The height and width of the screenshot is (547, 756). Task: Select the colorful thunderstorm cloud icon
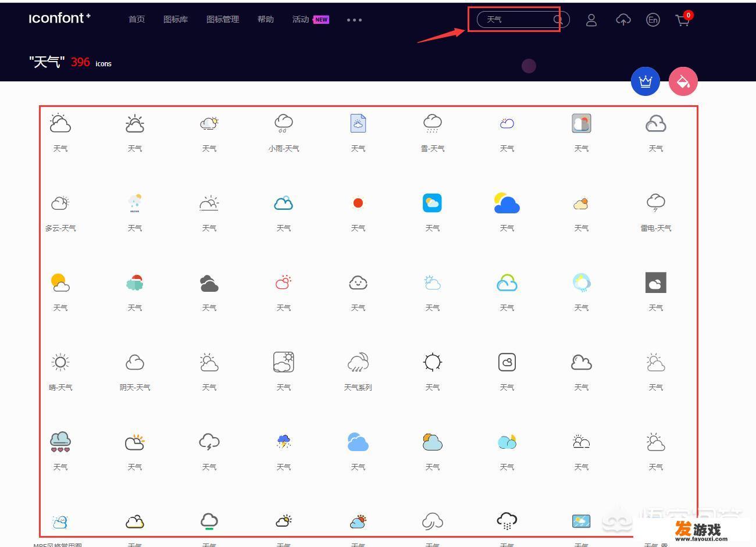pos(284,442)
